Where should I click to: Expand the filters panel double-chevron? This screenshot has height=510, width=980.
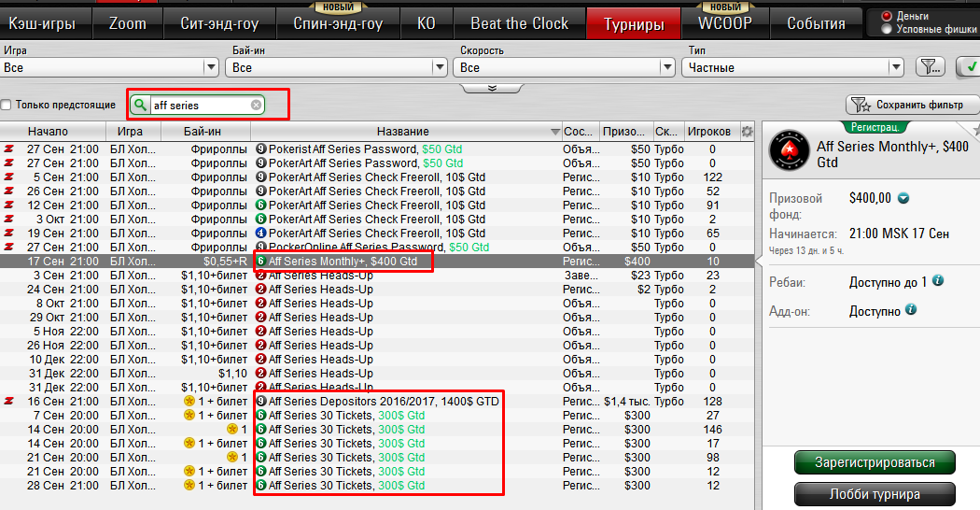pyautogui.click(x=492, y=88)
